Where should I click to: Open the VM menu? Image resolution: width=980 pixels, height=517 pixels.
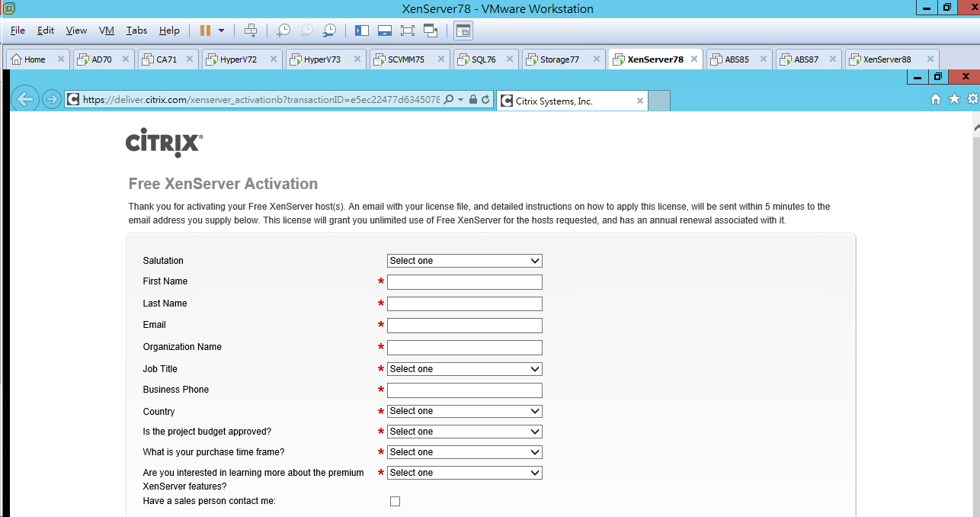click(107, 31)
